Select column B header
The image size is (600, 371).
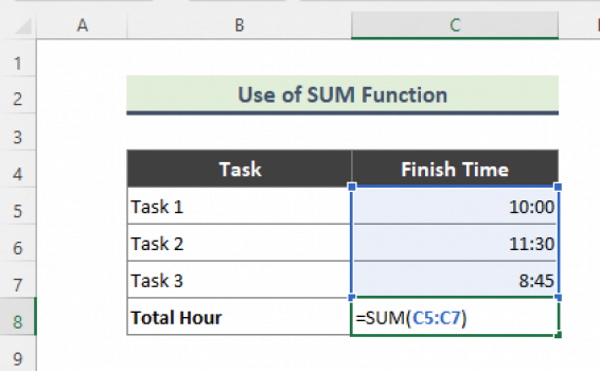point(239,26)
